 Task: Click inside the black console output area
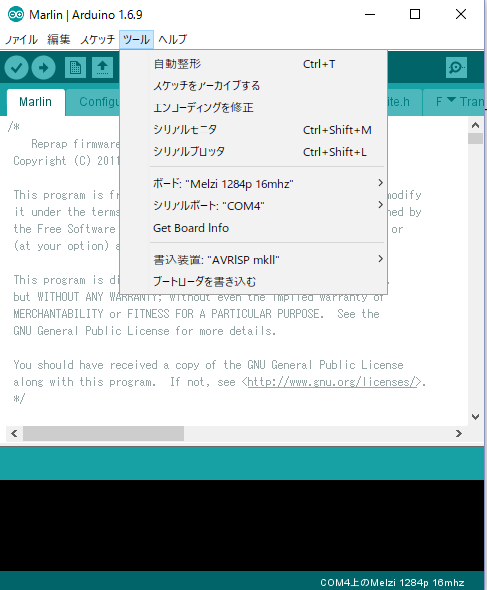click(x=242, y=525)
